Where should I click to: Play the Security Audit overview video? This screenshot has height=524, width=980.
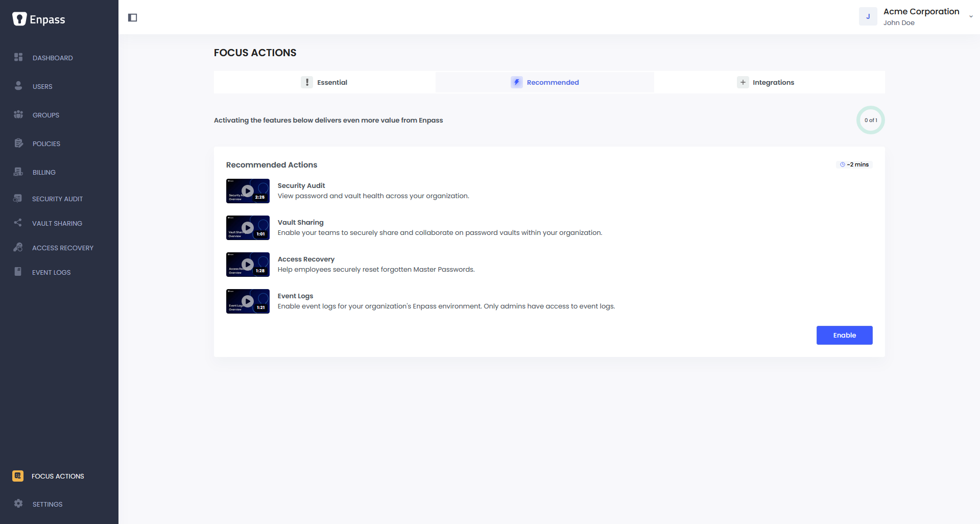pyautogui.click(x=248, y=191)
